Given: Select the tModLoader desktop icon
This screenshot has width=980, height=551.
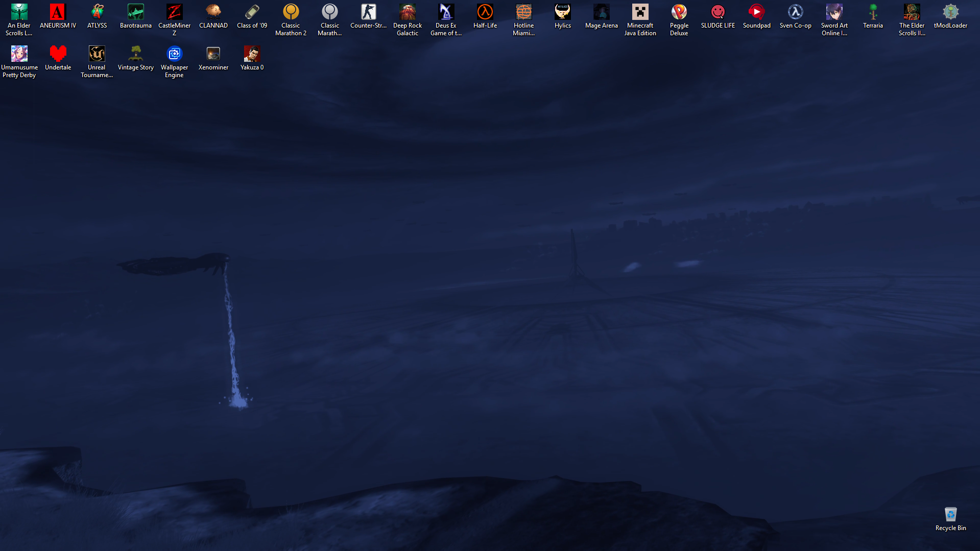Looking at the screenshot, I should pos(951,16).
